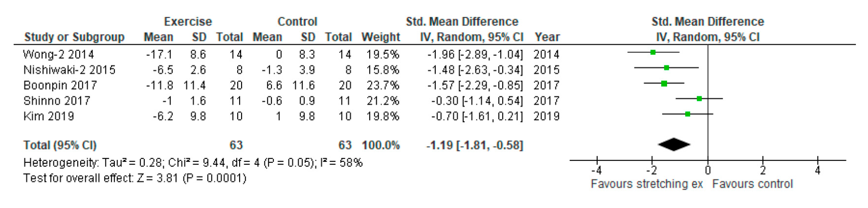The height and width of the screenshot is (208, 868).
Task: Click the Control group heading
Action: point(297,22)
